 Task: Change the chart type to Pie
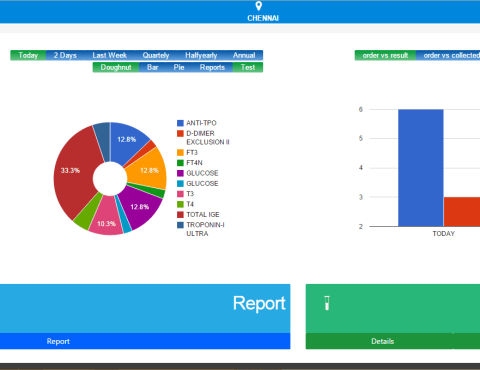179,67
